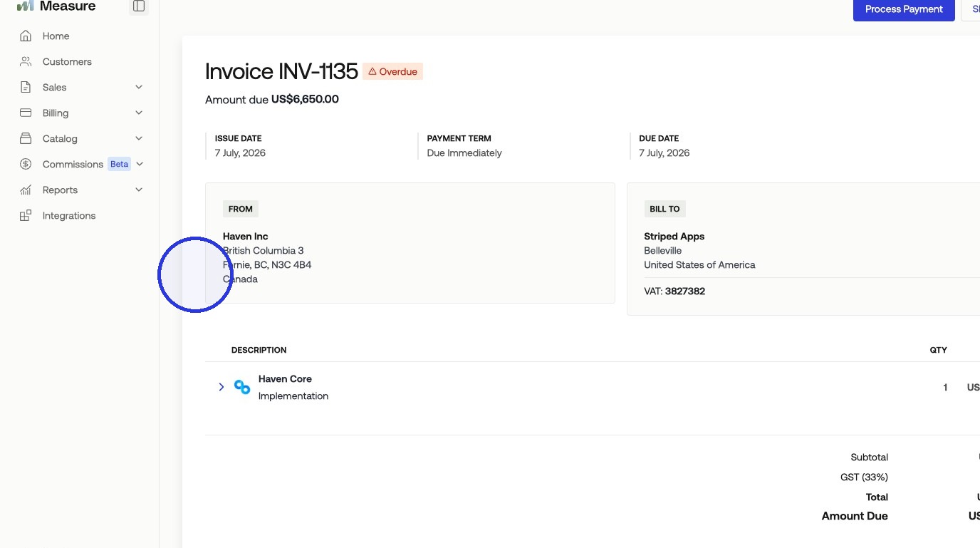Click the Commissions dollar icon
980x548 pixels.
pos(26,164)
